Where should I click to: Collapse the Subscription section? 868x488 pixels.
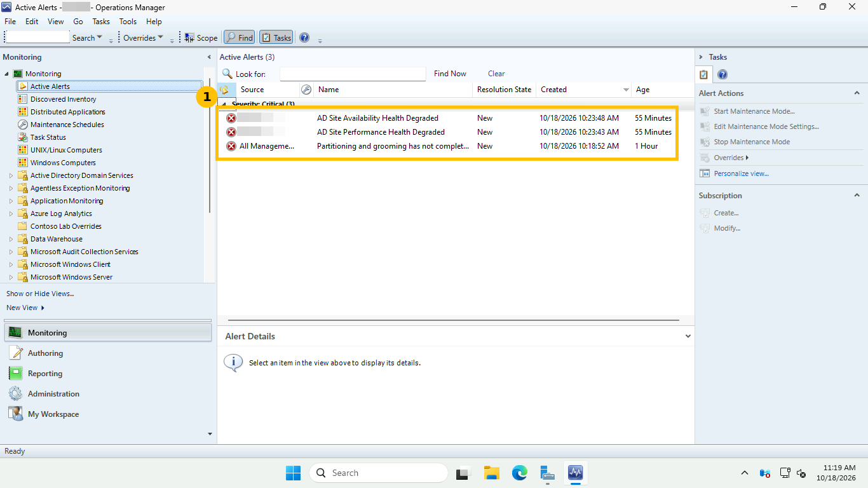coord(857,196)
